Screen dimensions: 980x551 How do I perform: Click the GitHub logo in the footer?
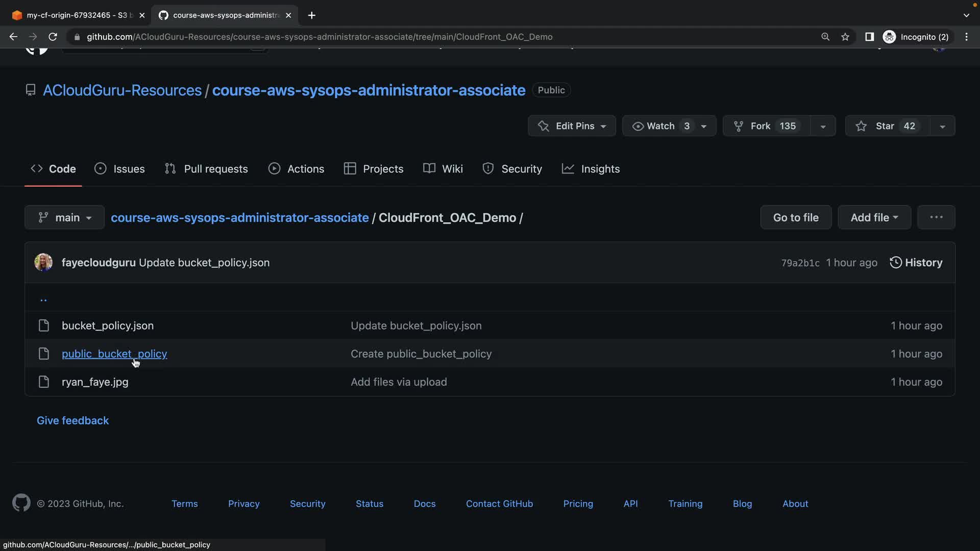pos(21,503)
